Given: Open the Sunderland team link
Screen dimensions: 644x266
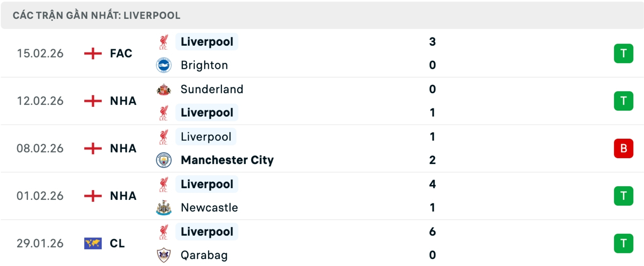Looking at the screenshot, I should coord(212,89).
